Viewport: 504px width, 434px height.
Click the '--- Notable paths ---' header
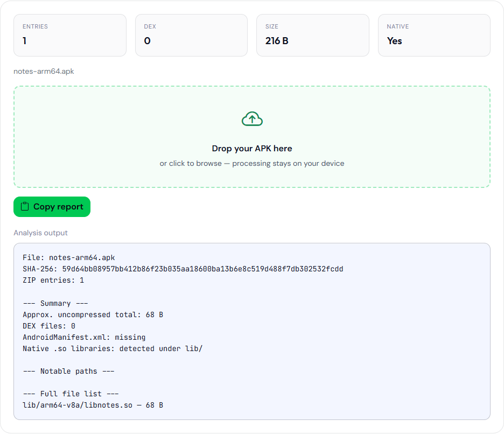point(68,372)
